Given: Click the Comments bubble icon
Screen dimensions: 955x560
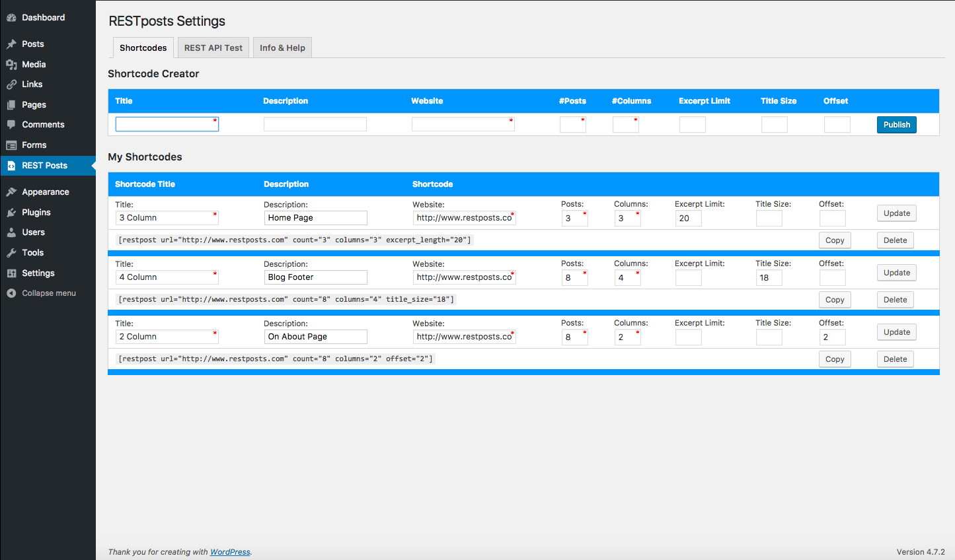Looking at the screenshot, I should coord(11,125).
